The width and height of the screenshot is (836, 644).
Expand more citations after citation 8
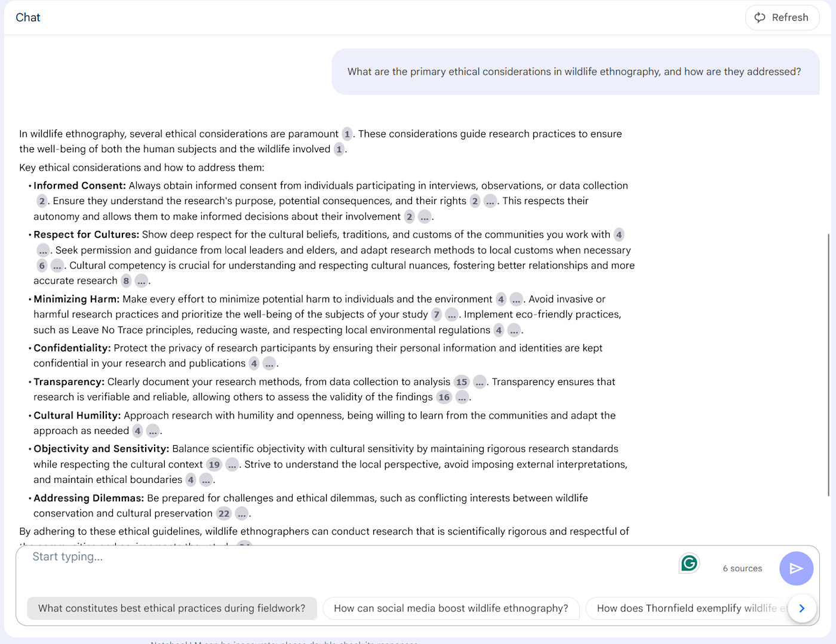coord(141,281)
